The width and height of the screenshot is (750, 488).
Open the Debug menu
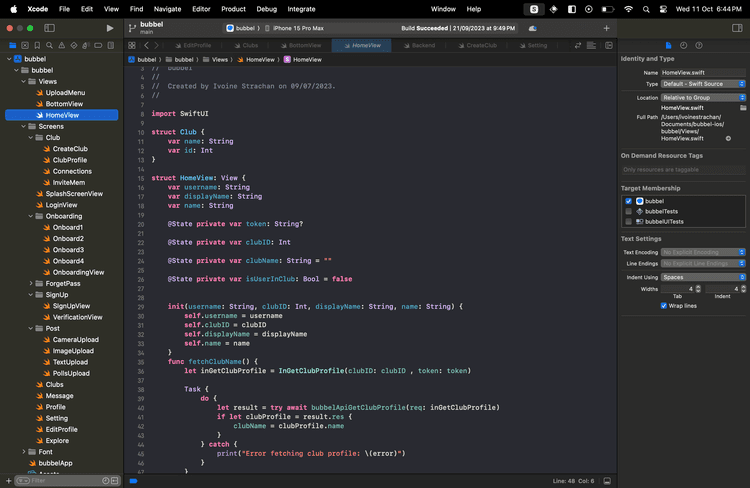[266, 9]
